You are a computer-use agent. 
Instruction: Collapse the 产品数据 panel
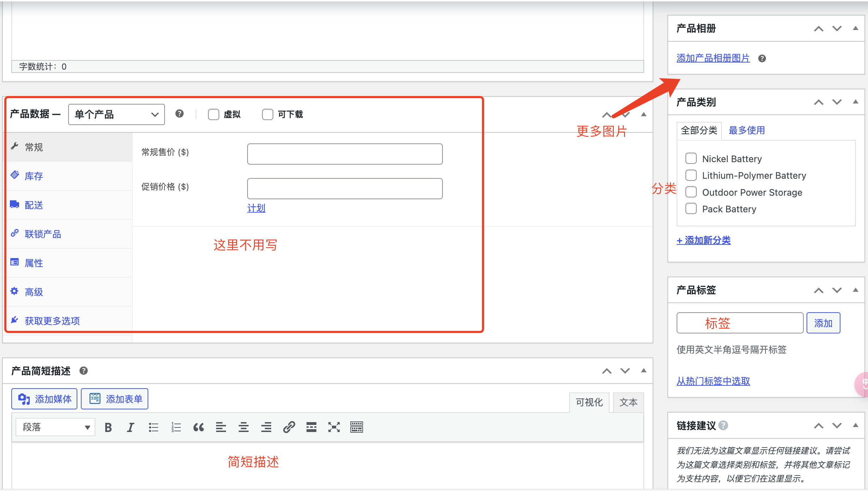pyautogui.click(x=643, y=114)
